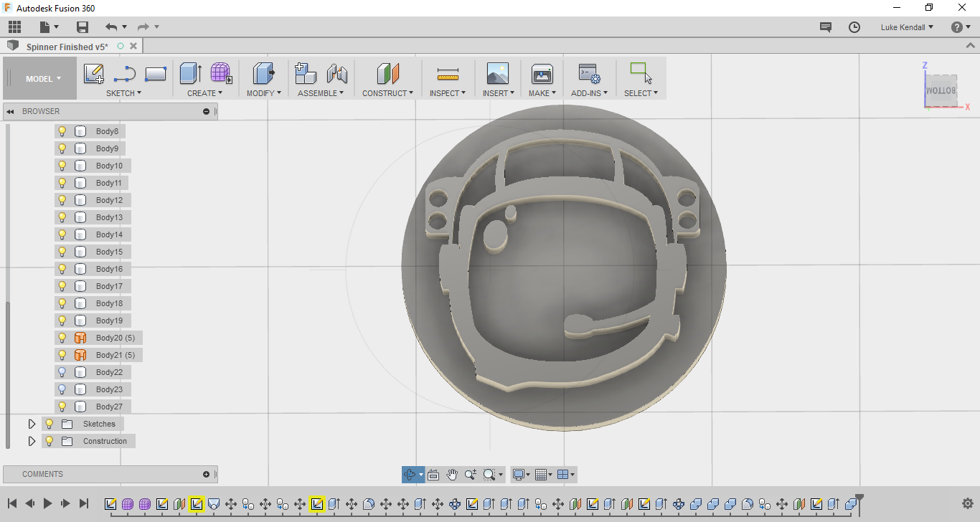980x522 pixels.
Task: Show hidden Body23
Action: point(62,389)
